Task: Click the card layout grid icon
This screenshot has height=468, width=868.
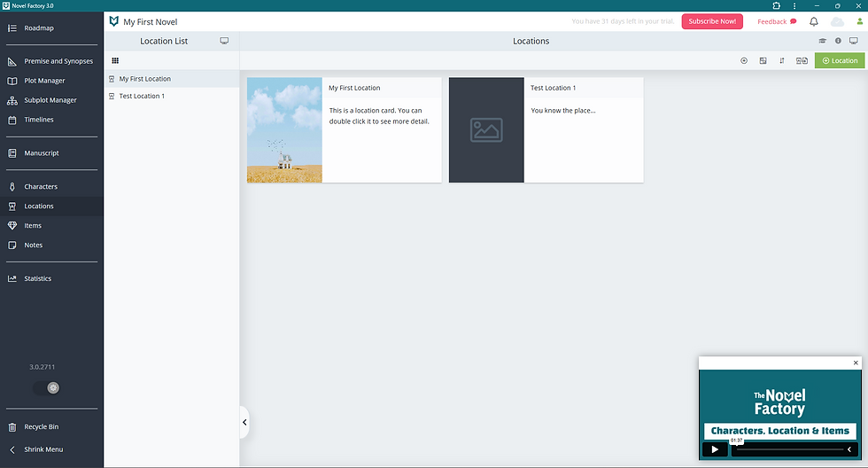Action: 763,60
